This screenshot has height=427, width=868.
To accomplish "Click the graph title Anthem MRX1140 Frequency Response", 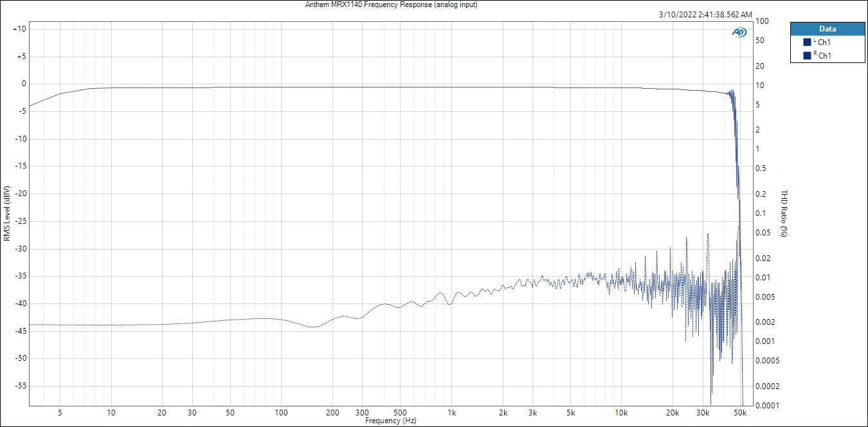I will click(x=391, y=5).
